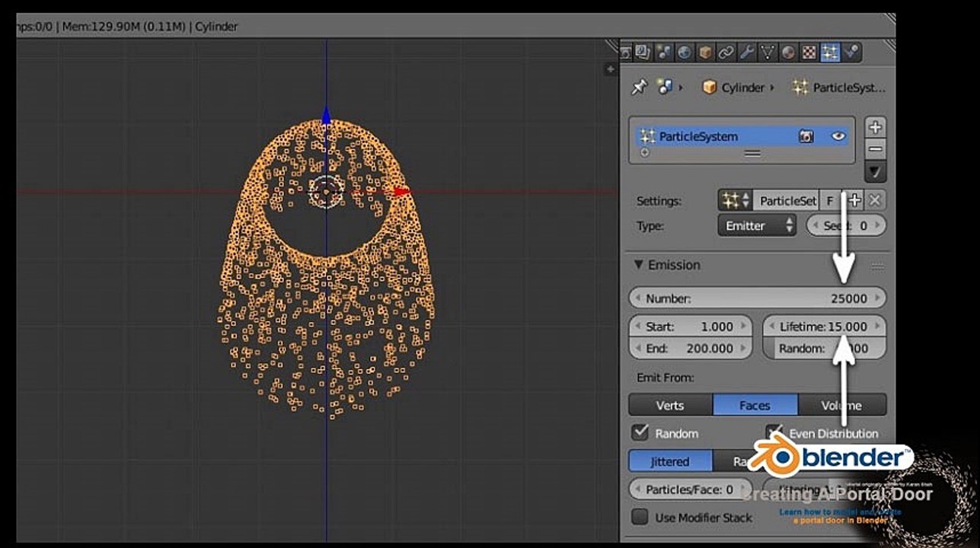Switch to the Constraints chain-link tab
This screenshot has width=980, height=548.
726,52
